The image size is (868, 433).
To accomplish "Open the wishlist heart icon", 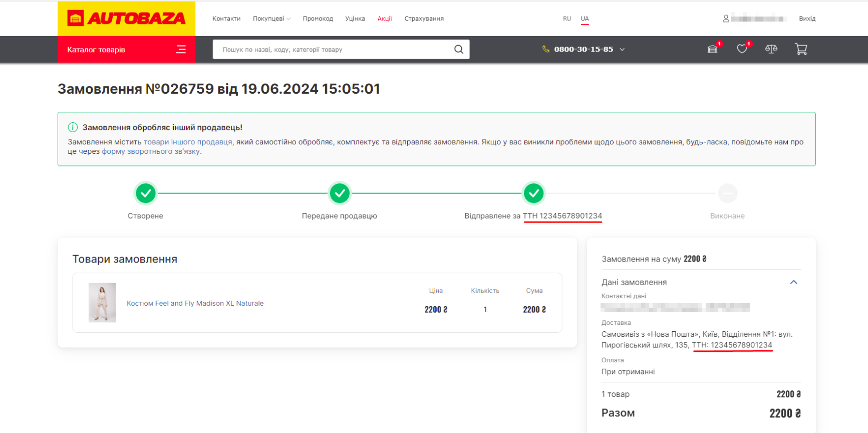I will point(742,49).
